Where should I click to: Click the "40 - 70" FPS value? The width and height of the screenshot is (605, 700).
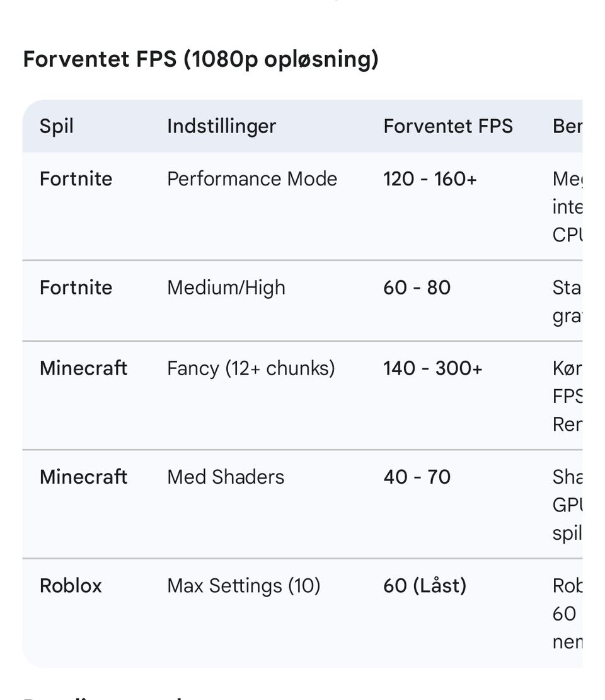tap(417, 477)
